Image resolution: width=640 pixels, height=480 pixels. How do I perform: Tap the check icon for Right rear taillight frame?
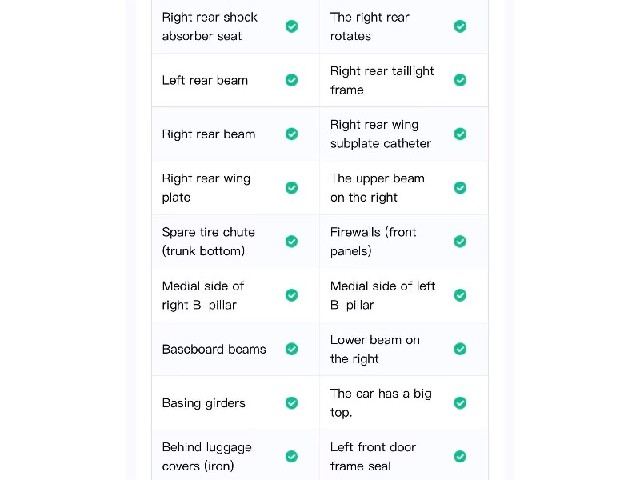460,80
